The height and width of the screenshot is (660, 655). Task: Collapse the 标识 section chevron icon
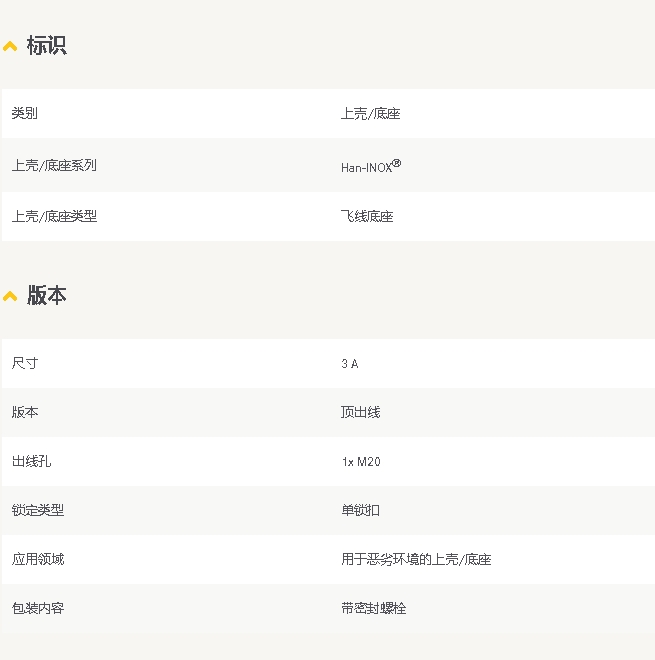(x=10, y=46)
